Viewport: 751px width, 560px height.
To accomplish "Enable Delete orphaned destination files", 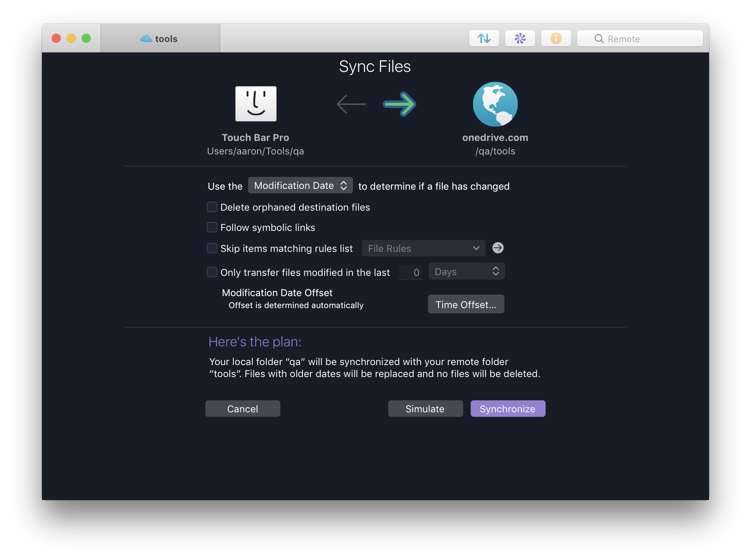I will pyautogui.click(x=212, y=207).
